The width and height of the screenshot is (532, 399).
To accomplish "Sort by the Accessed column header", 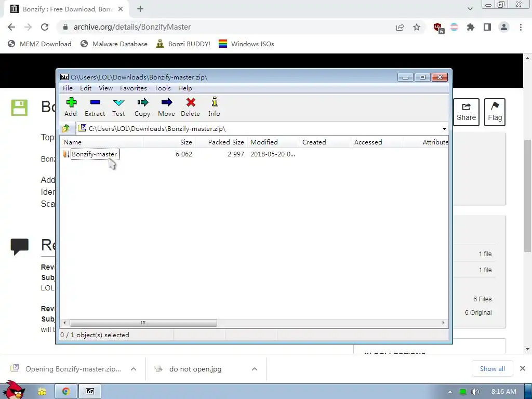I will tap(377, 142).
